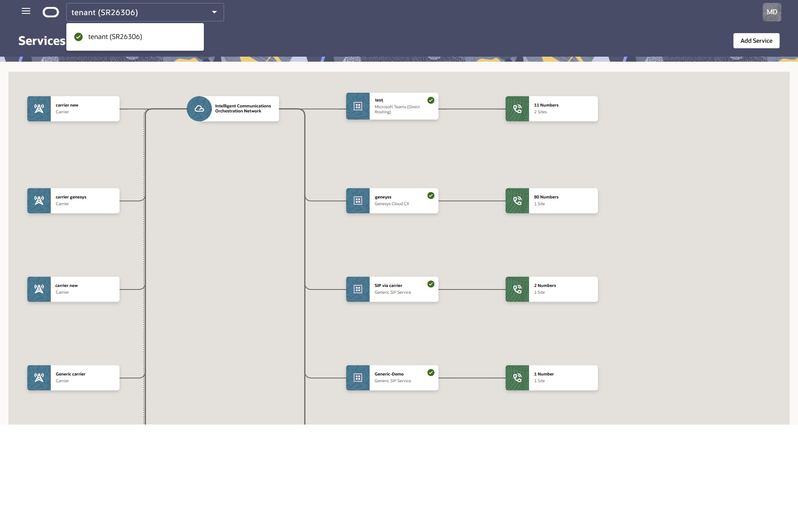Click the green checkmark on SIP via carrier
The width and height of the screenshot is (798, 532).
click(x=430, y=284)
